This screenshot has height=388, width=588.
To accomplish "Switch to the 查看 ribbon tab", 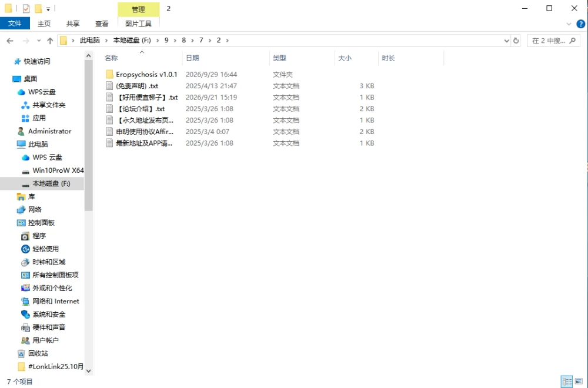I will click(102, 24).
